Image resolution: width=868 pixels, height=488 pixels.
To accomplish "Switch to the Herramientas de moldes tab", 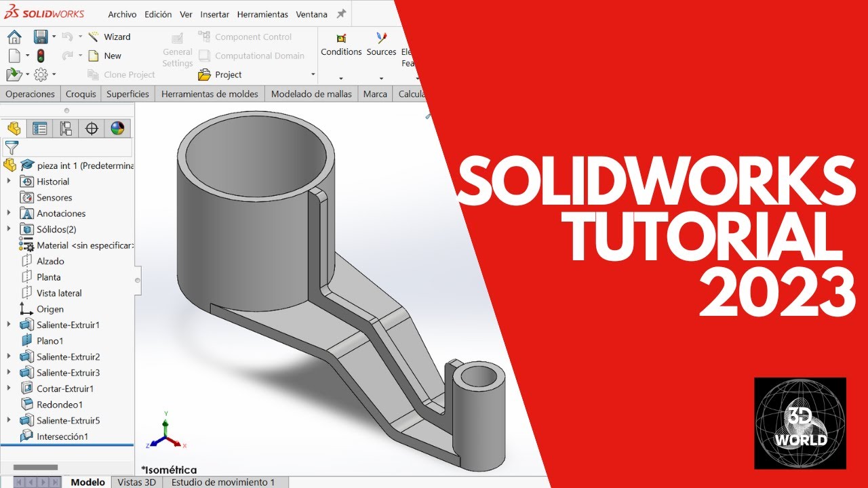I will [x=210, y=94].
